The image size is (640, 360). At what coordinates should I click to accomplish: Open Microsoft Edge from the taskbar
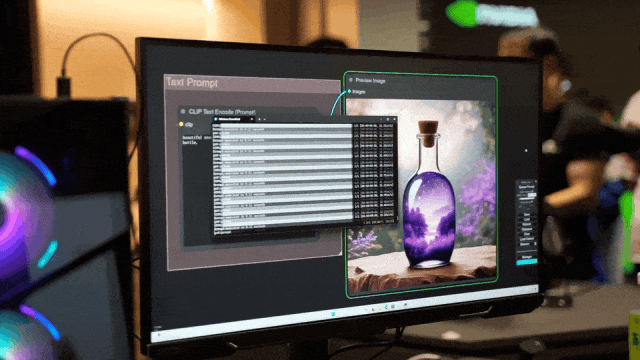pyautogui.click(x=387, y=307)
